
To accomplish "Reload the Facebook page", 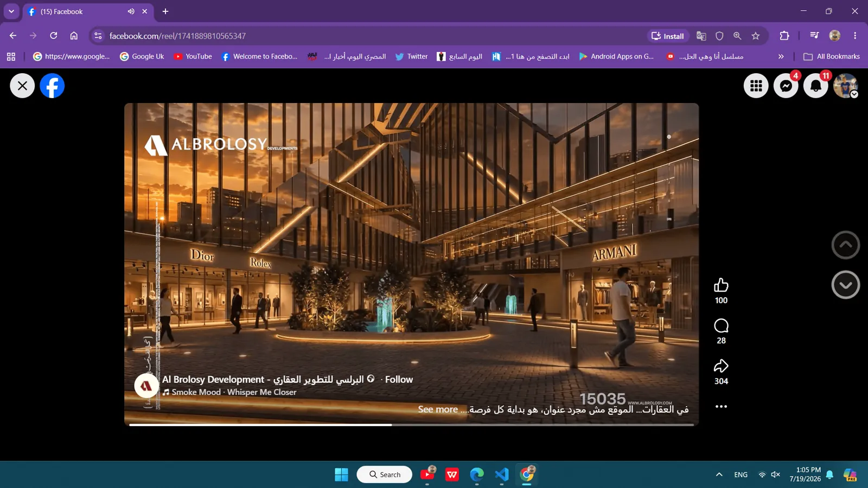I will point(54,36).
